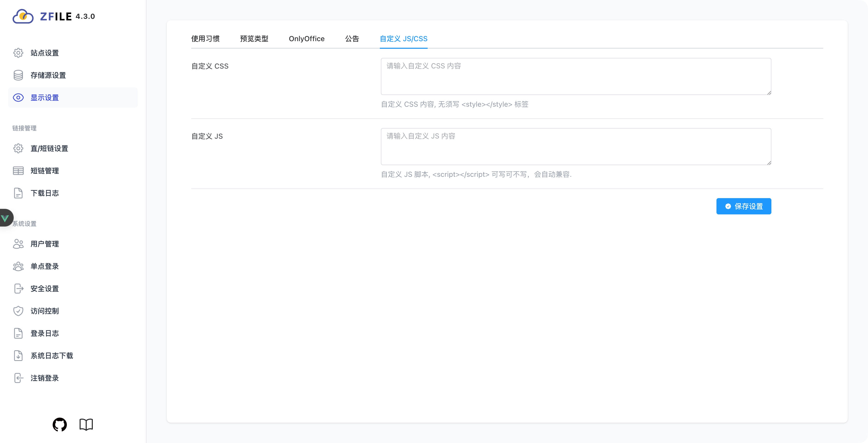The image size is (868, 443).
Task: Switch to the 使用习惯 tab
Action: 205,39
